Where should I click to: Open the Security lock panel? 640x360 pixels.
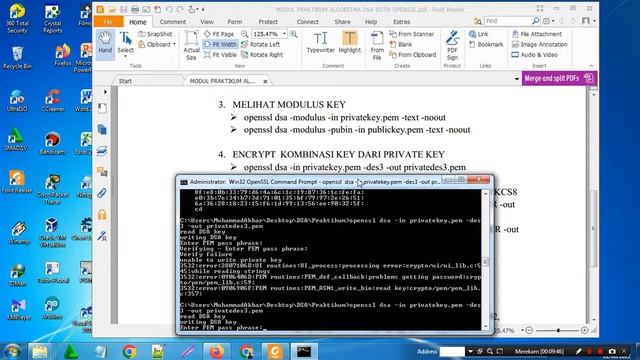tap(102, 214)
